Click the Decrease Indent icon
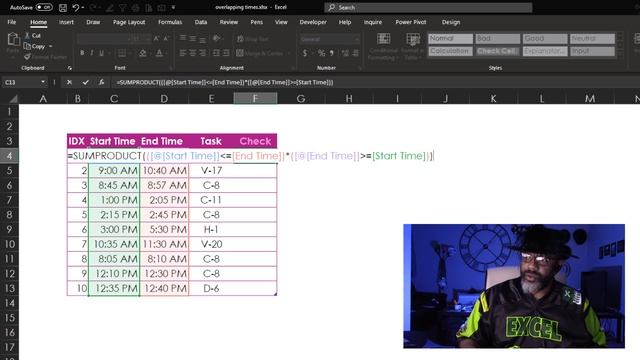The image size is (640, 360). (216, 53)
